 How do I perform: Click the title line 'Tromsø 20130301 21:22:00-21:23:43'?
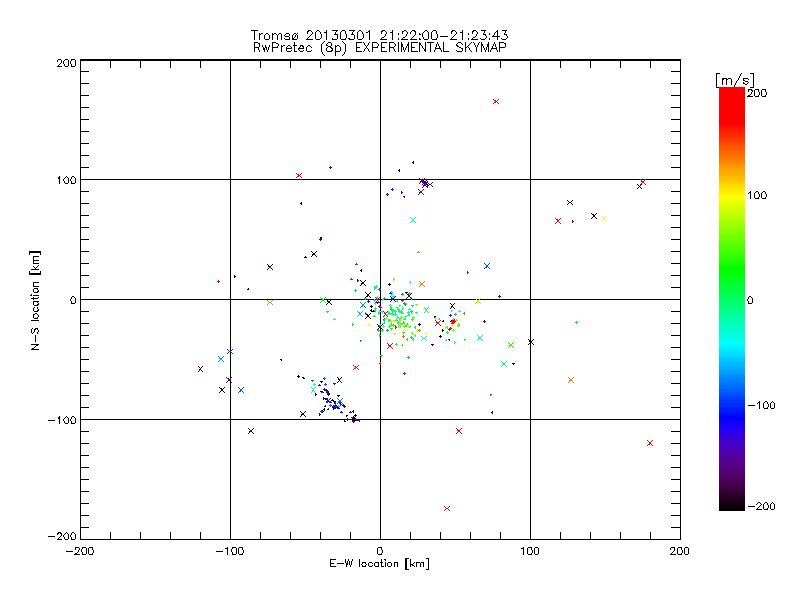click(379, 35)
